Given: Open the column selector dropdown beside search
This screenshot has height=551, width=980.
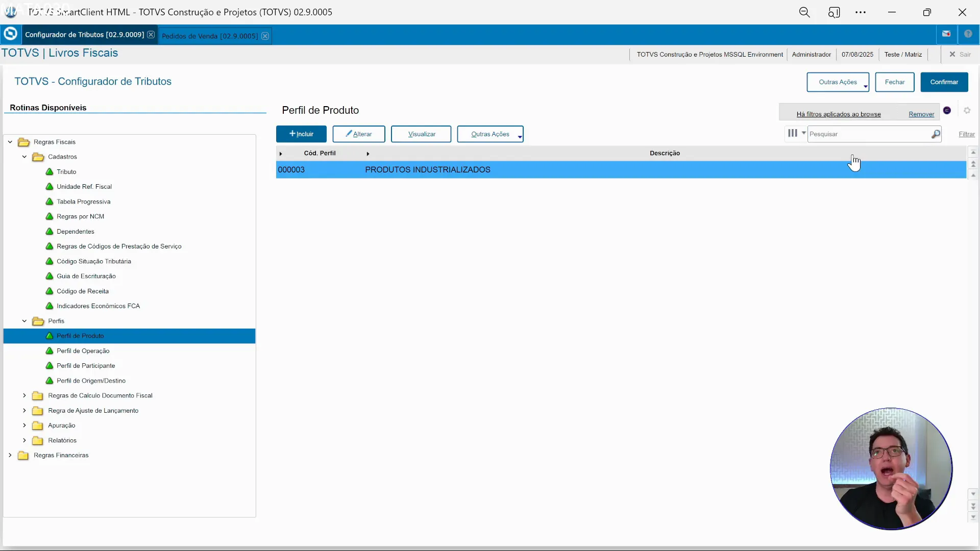Looking at the screenshot, I should coord(796,133).
